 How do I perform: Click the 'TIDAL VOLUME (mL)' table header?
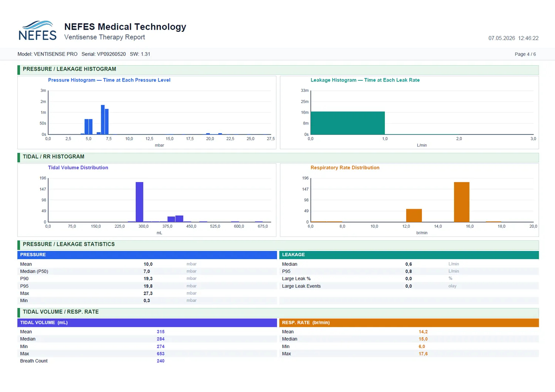(x=147, y=323)
